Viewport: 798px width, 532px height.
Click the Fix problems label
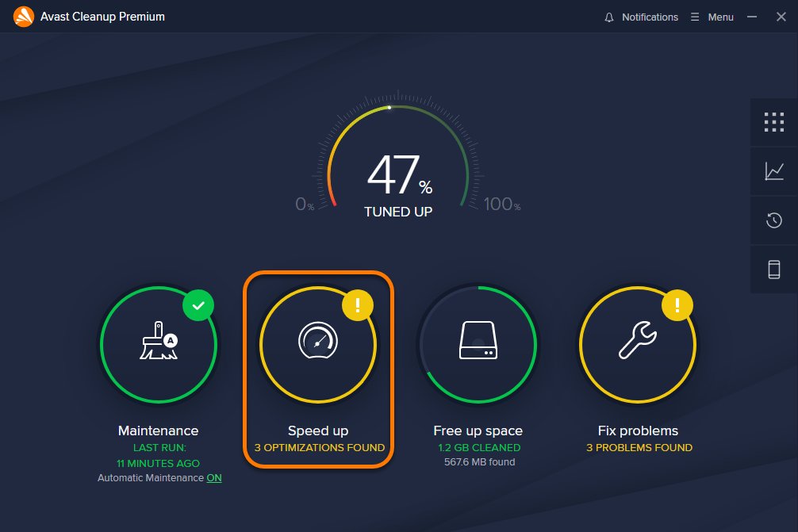pos(639,431)
